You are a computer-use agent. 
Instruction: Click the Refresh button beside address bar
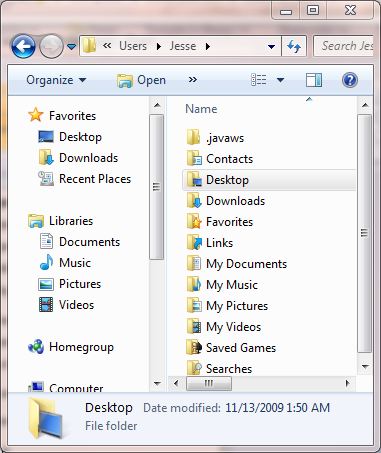tap(294, 46)
